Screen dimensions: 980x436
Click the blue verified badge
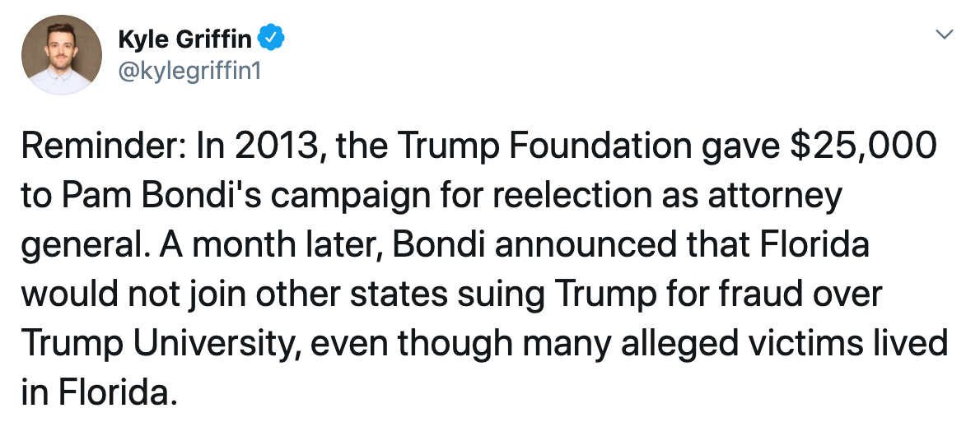[273, 37]
